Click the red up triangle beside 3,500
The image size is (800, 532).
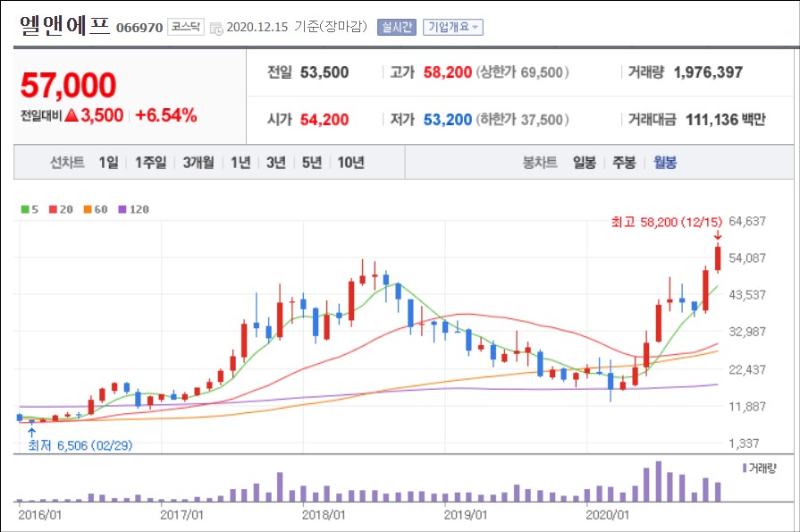point(72,115)
